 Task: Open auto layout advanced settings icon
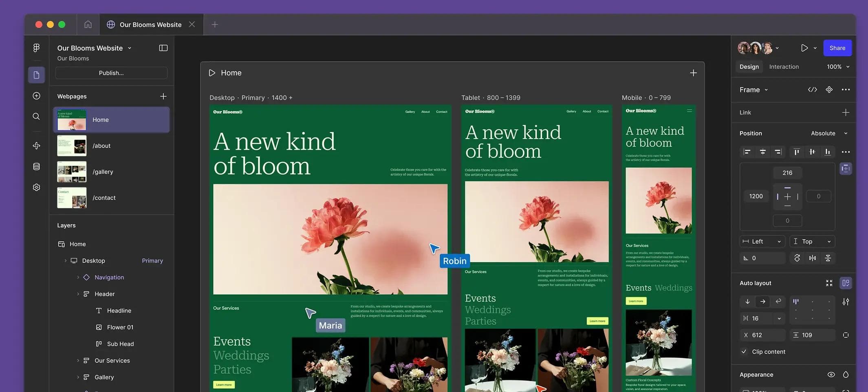pos(846,302)
